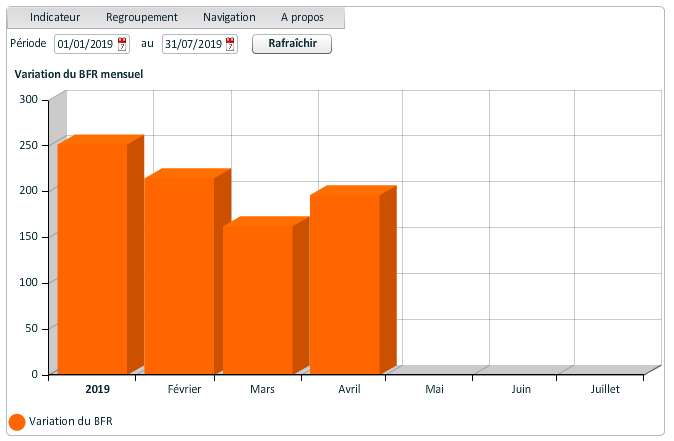This screenshot has width=674, height=441.
Task: Click the 300 y-axis value
Action: [x=28, y=99]
